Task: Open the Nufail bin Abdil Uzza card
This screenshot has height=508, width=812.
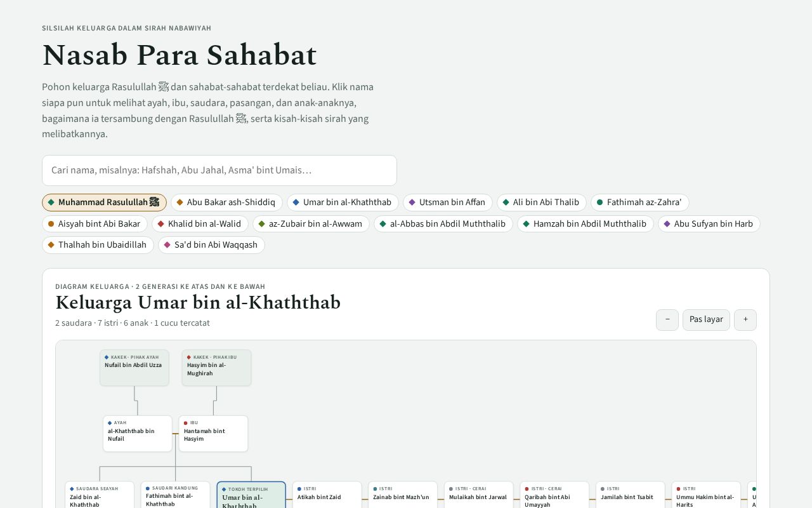Action: 134,368
